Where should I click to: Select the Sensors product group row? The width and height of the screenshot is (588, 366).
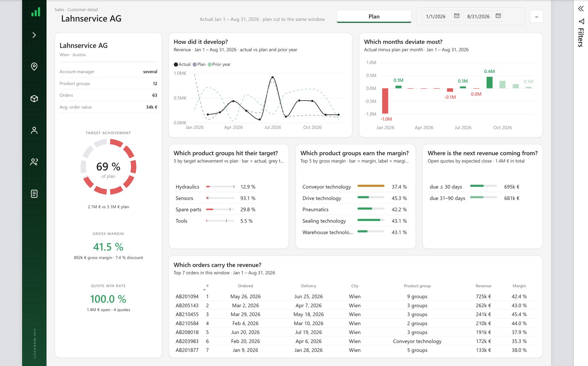pos(216,198)
